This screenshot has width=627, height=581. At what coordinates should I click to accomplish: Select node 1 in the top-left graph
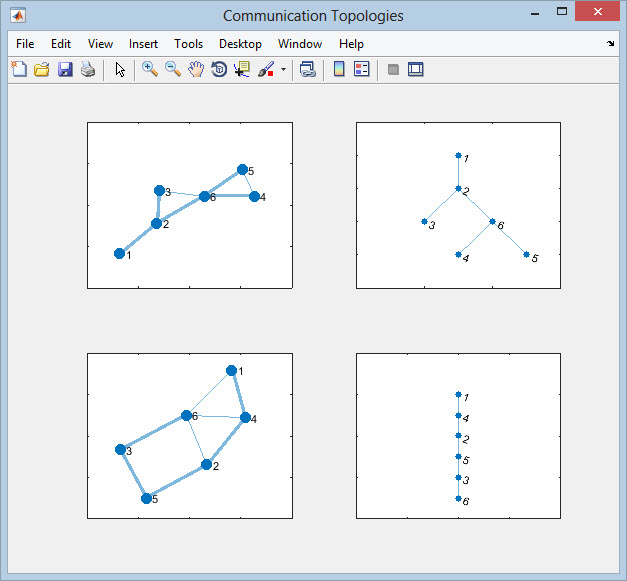pos(119,254)
